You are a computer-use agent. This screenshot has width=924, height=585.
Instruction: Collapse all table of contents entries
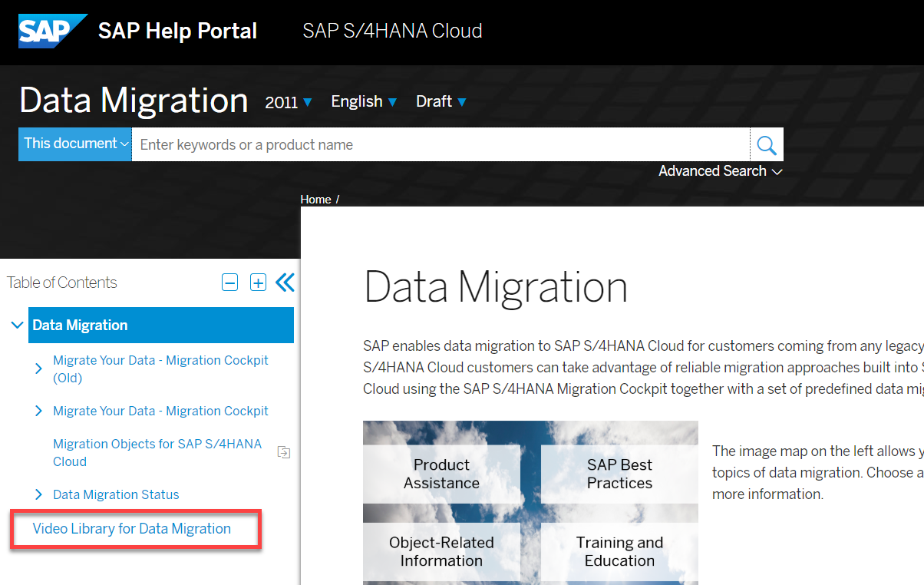[229, 283]
